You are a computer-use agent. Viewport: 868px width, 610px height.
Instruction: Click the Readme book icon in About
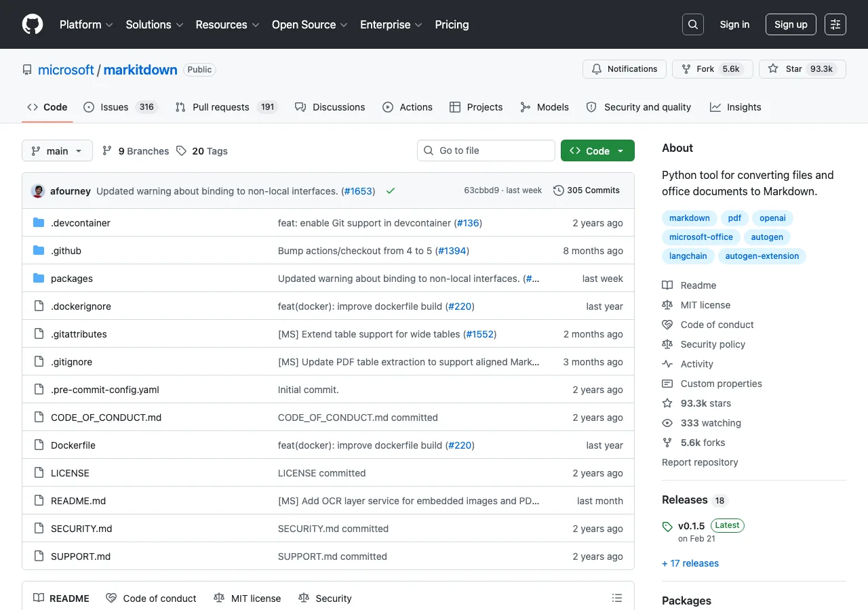coord(667,285)
